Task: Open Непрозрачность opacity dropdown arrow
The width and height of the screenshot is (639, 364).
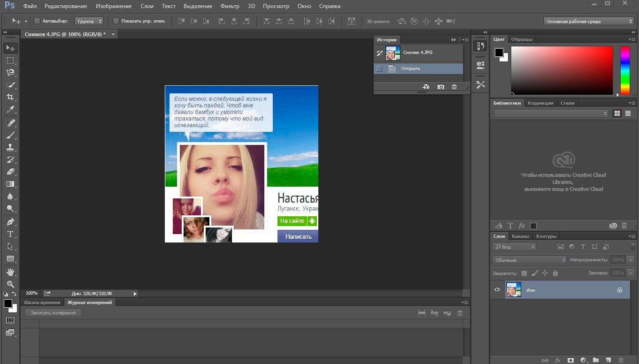Action: coord(631,260)
